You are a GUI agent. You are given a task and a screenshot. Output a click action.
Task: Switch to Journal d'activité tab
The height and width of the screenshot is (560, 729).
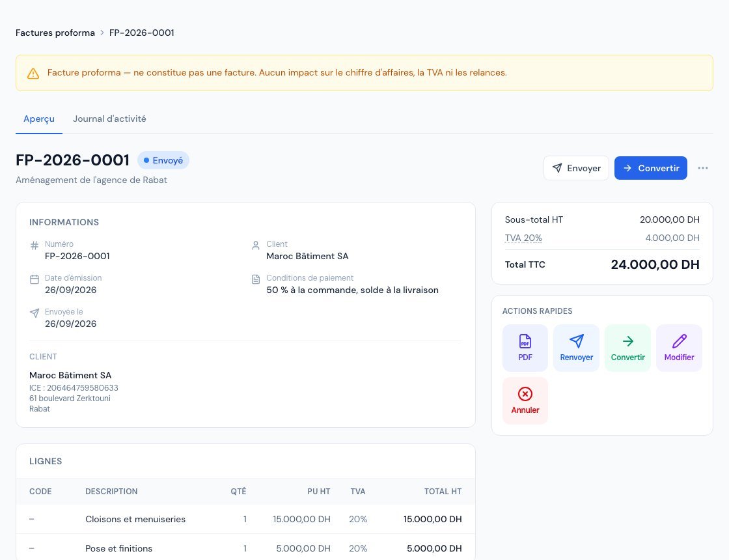[109, 119]
